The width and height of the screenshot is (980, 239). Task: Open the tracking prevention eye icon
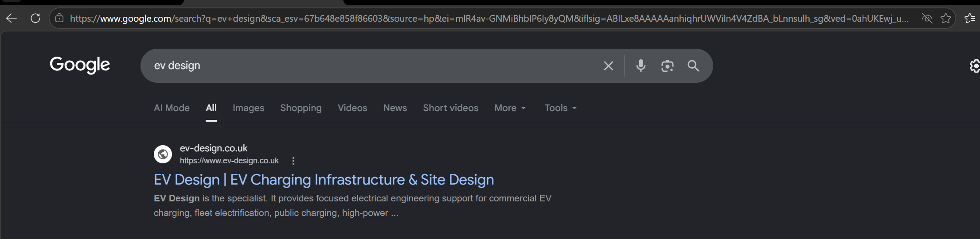927,18
